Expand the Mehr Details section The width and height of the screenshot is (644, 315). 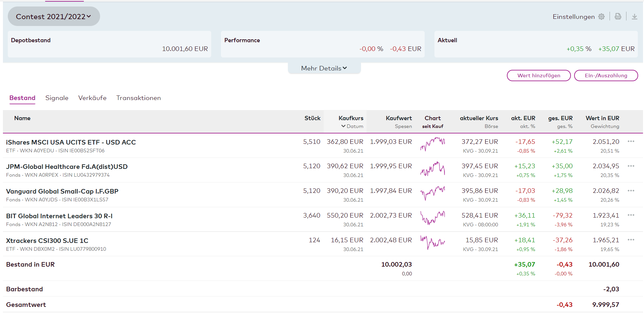[324, 68]
